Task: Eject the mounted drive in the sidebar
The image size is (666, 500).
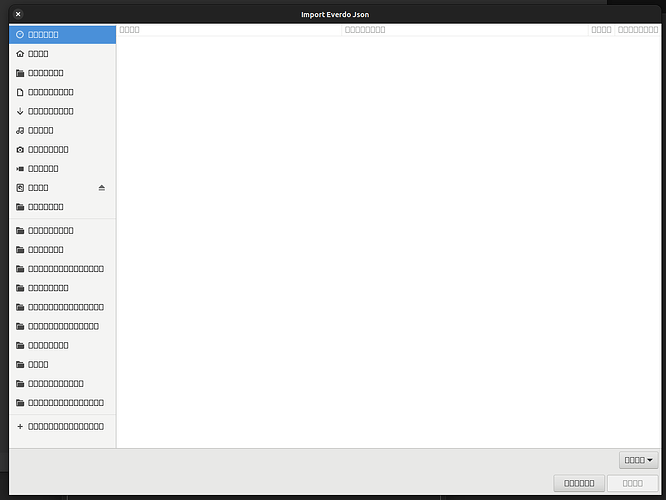Action: click(x=101, y=188)
